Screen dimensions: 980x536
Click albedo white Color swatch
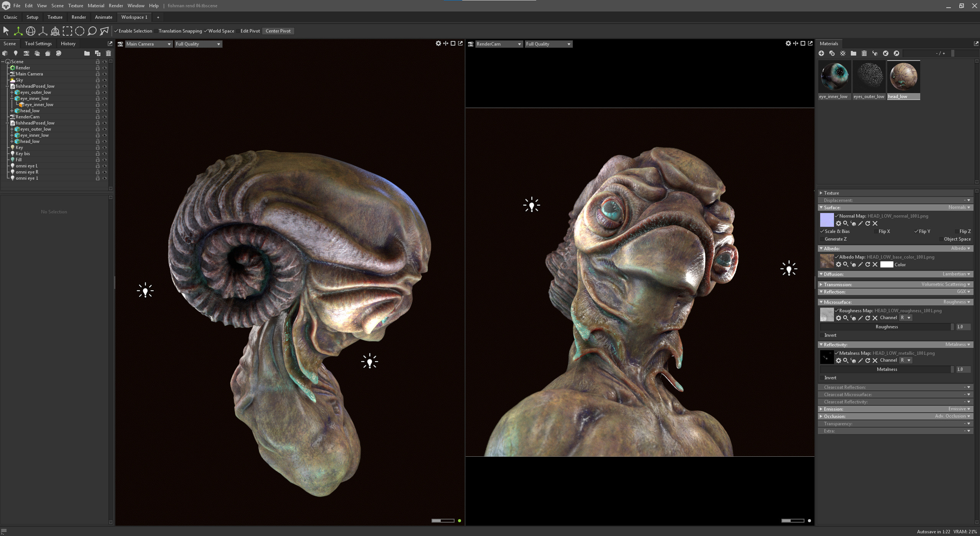pyautogui.click(x=886, y=264)
